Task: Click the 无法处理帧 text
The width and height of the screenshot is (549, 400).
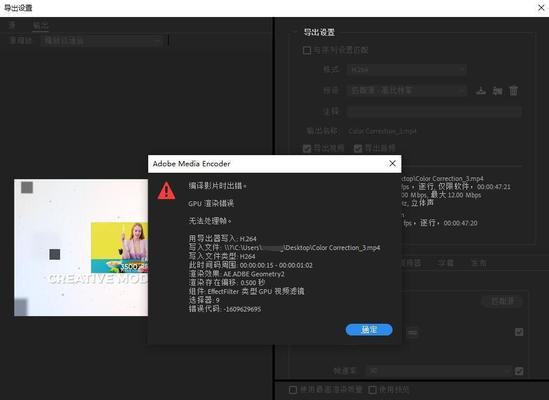Action: coord(210,221)
